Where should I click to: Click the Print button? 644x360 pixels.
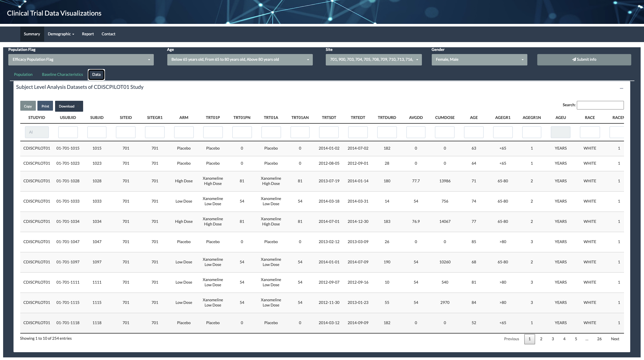point(45,106)
